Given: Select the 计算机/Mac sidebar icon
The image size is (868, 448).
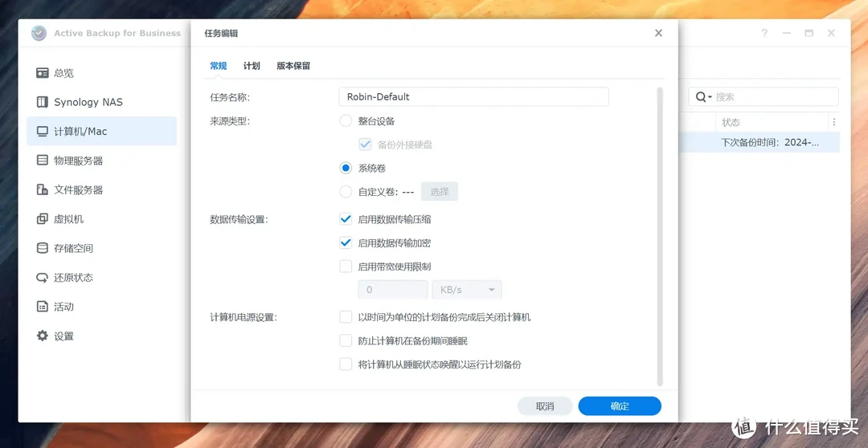Looking at the screenshot, I should tap(42, 132).
